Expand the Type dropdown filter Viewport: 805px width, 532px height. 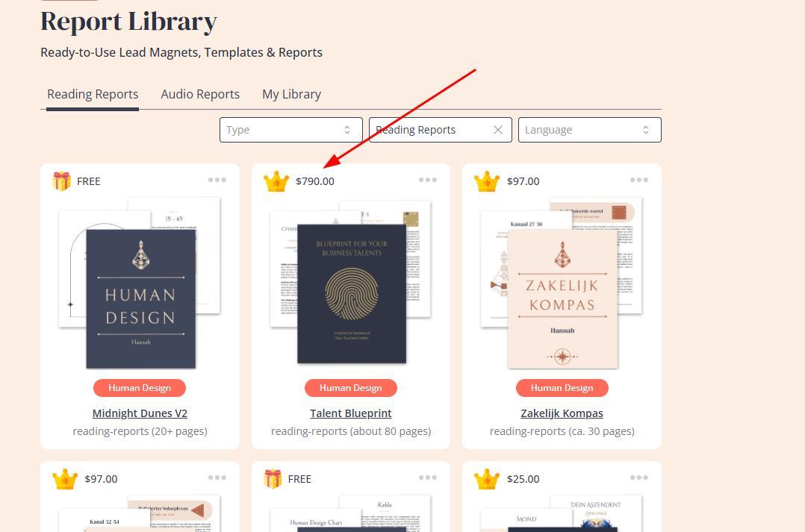click(x=291, y=130)
